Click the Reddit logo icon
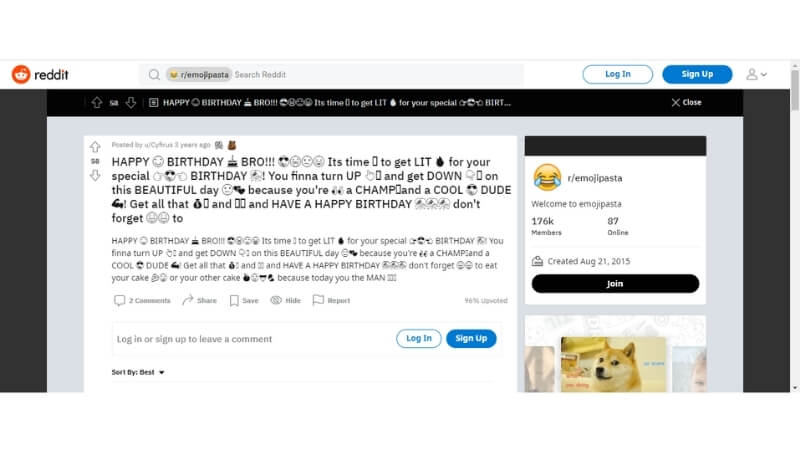The width and height of the screenshot is (800, 450). coord(21,74)
